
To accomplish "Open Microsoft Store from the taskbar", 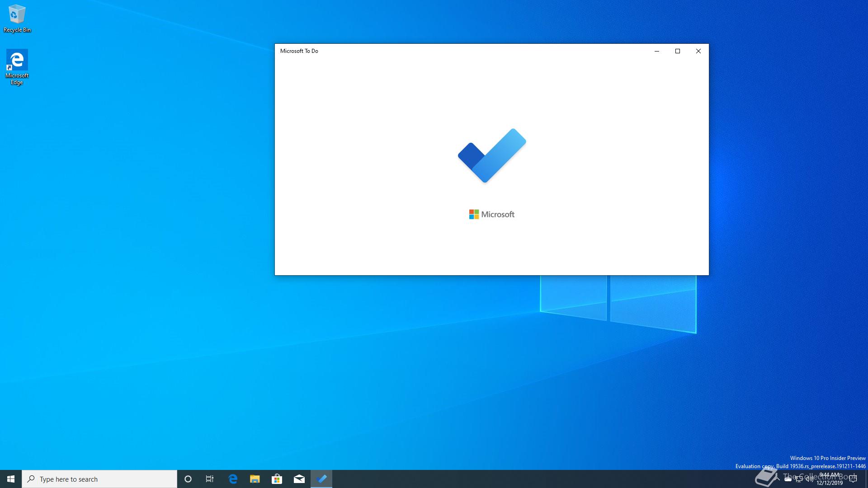I will [x=277, y=479].
